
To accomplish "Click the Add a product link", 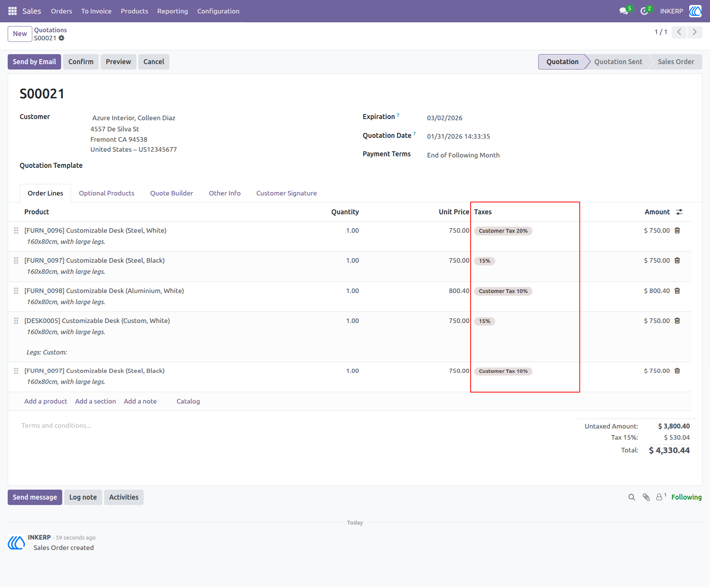I will click(46, 401).
